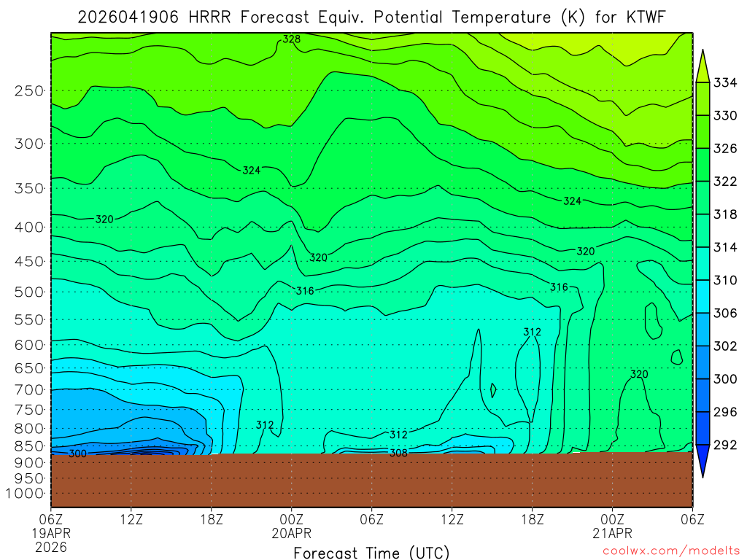Pick the colorbar segment between 306 and 310
Viewport: 747px width, 560px height.
coord(703,296)
